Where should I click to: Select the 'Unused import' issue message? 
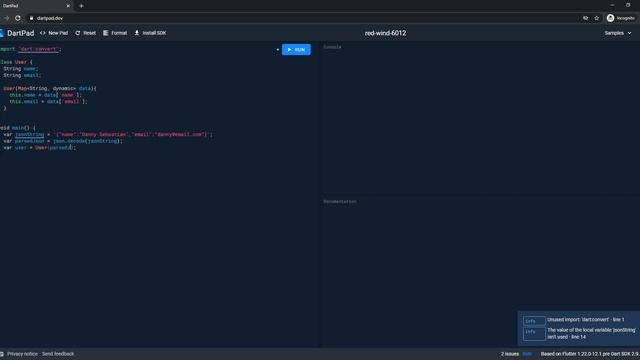tap(585, 320)
